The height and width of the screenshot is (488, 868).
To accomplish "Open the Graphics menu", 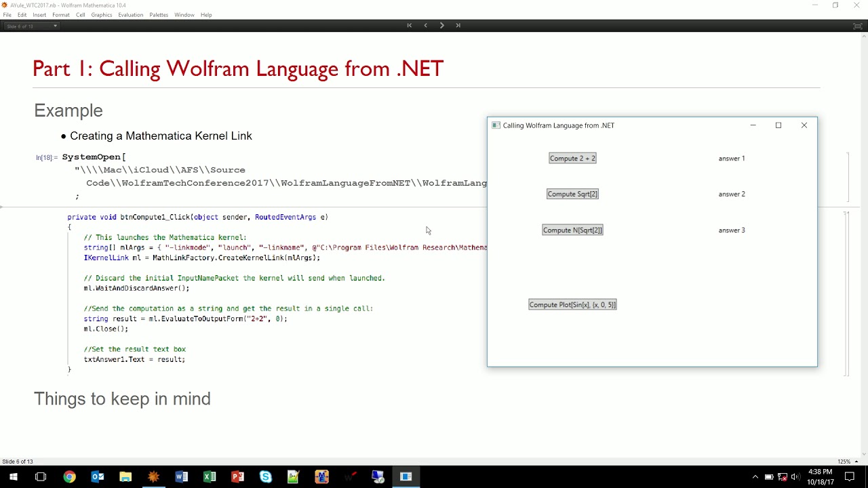I will 102,15.
